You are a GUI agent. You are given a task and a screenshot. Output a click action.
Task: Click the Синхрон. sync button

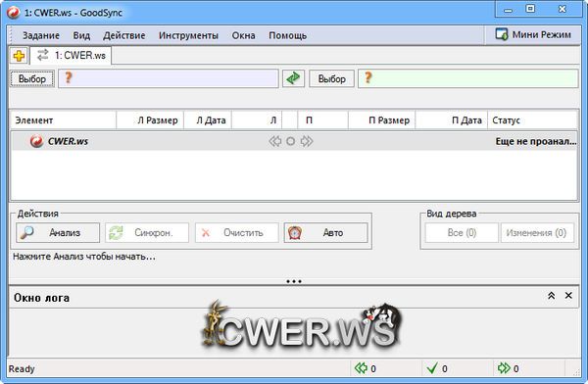click(x=147, y=233)
